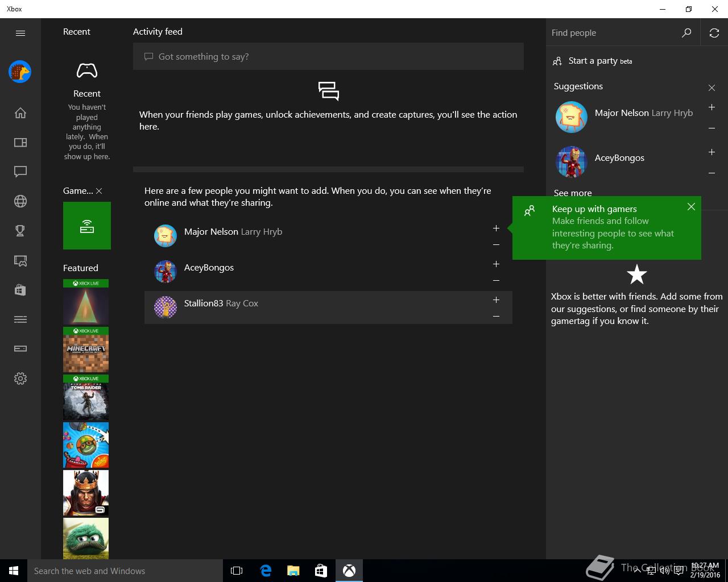Close the Suggestions section
This screenshot has width=728, height=582.
click(x=712, y=88)
